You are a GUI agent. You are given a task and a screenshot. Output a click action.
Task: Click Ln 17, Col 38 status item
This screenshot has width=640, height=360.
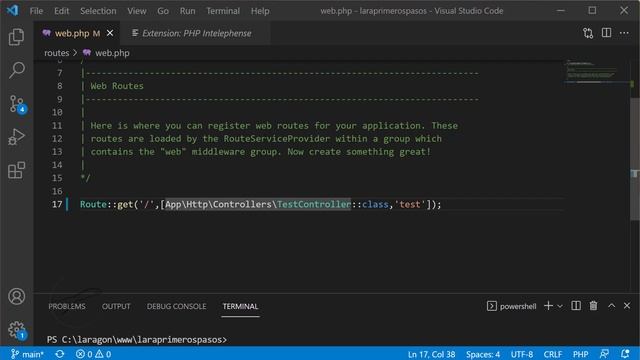click(x=431, y=354)
